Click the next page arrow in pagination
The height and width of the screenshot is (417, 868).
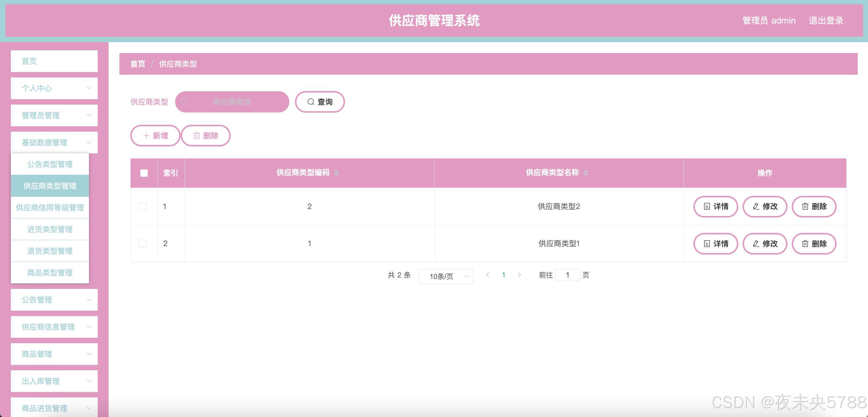pyautogui.click(x=519, y=275)
